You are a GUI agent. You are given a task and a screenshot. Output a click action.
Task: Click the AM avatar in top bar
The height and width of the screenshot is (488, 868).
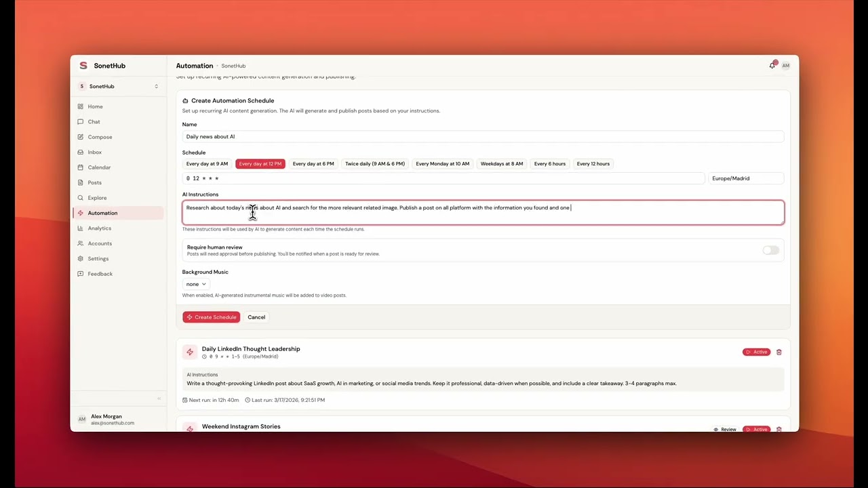point(786,66)
